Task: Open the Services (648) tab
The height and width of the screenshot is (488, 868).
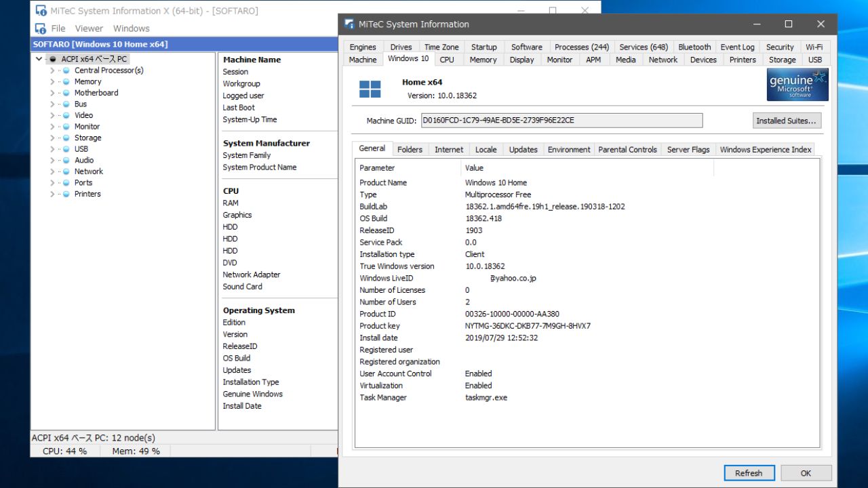Action: [644, 47]
